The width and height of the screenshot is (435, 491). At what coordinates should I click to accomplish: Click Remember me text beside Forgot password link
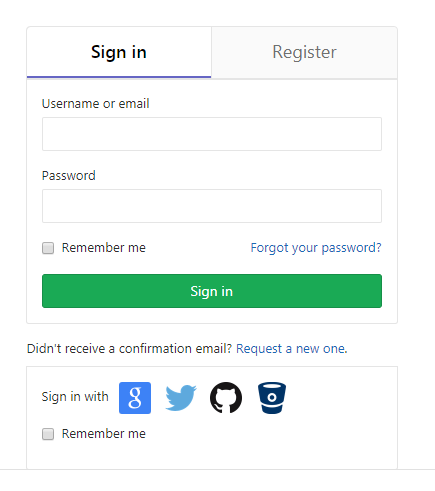click(x=104, y=248)
